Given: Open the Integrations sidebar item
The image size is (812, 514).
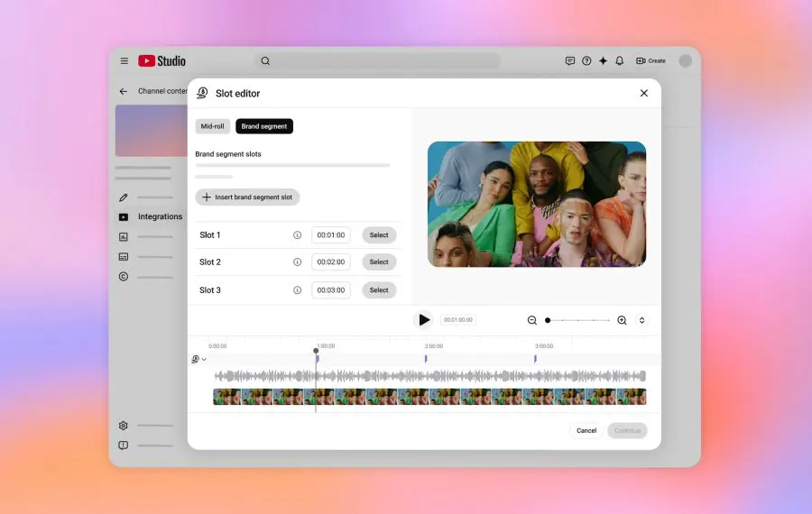Looking at the screenshot, I should [151, 217].
